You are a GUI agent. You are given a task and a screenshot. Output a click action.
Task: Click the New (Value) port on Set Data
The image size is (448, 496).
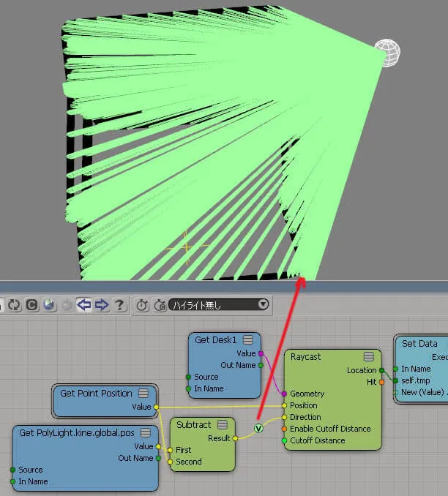pos(395,392)
